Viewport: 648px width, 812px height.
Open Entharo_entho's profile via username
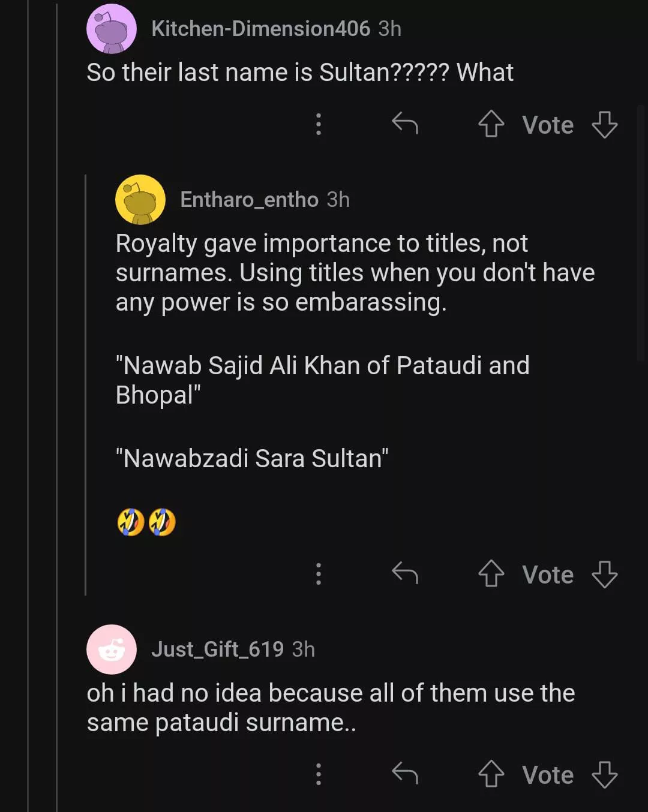[x=249, y=200]
